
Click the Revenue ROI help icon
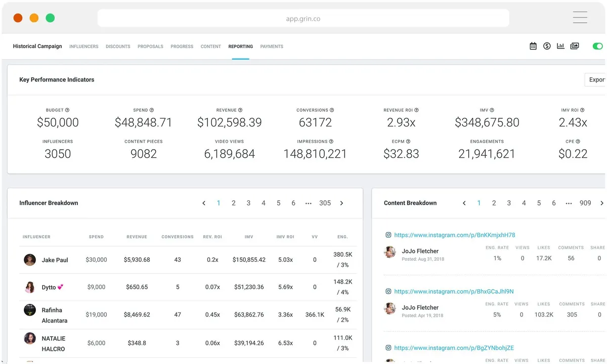(x=416, y=110)
